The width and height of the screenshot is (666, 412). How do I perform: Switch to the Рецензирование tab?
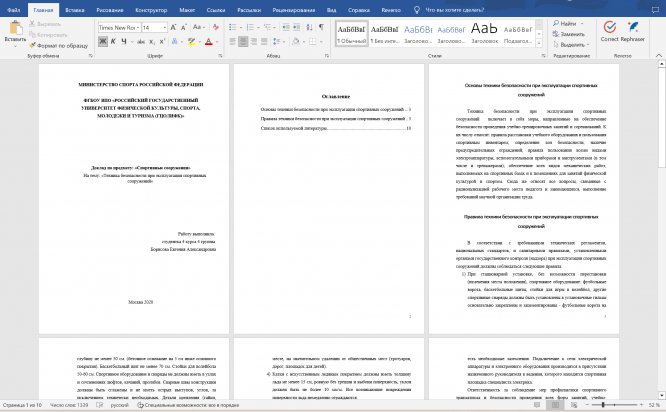click(294, 10)
